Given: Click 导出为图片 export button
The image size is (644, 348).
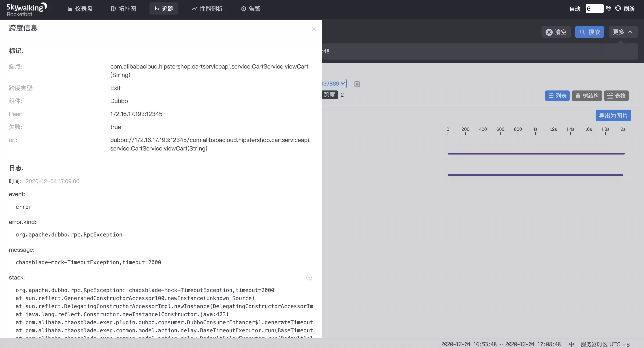Looking at the screenshot, I should pyautogui.click(x=613, y=116).
